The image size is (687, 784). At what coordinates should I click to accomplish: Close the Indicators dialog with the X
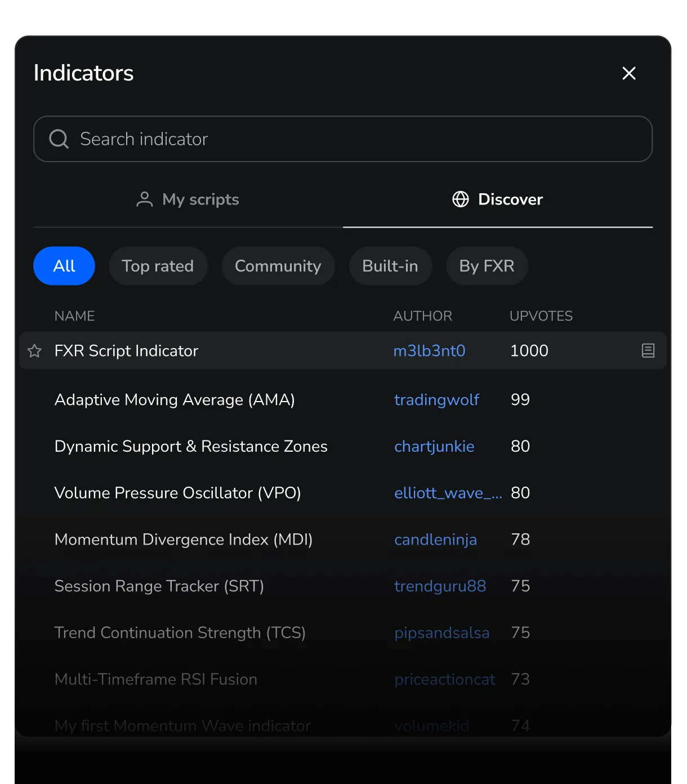(x=629, y=73)
